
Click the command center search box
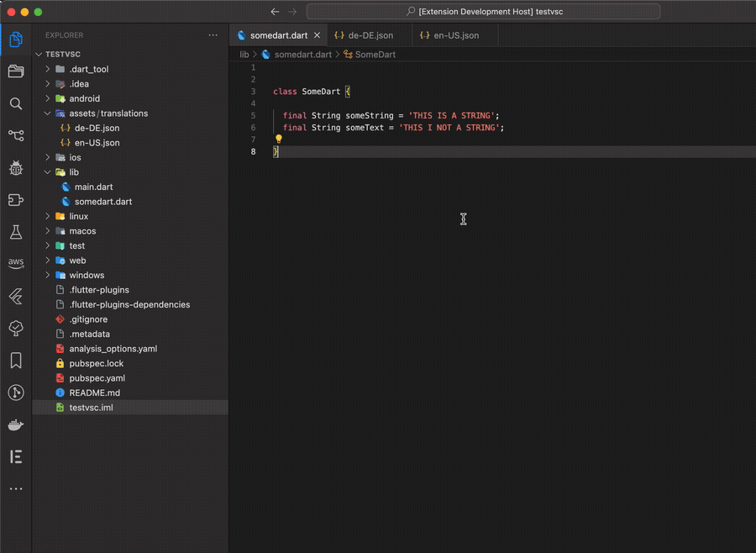pyautogui.click(x=483, y=12)
